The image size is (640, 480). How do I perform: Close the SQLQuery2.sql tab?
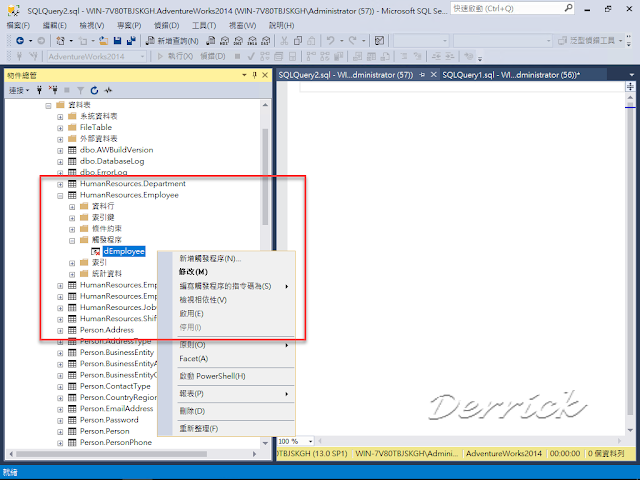[433, 75]
